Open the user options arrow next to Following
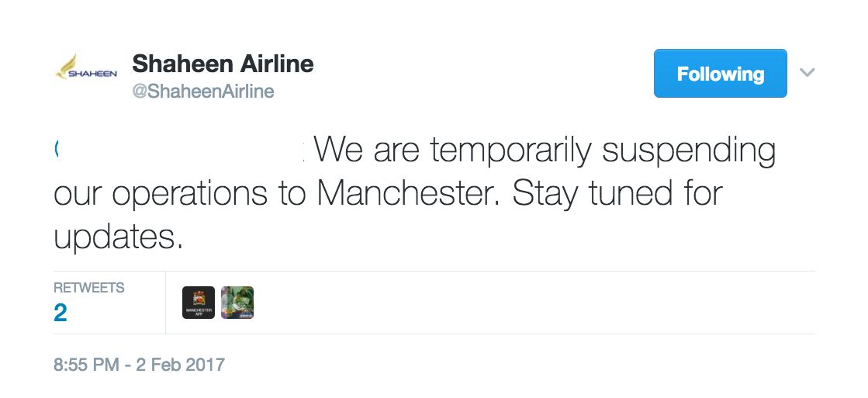The height and width of the screenshot is (398, 868). coord(807,72)
